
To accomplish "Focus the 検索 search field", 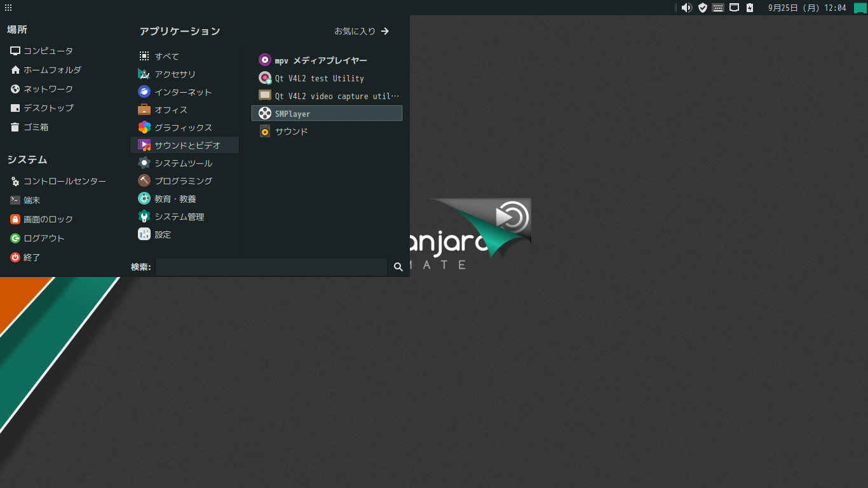I will point(271,267).
